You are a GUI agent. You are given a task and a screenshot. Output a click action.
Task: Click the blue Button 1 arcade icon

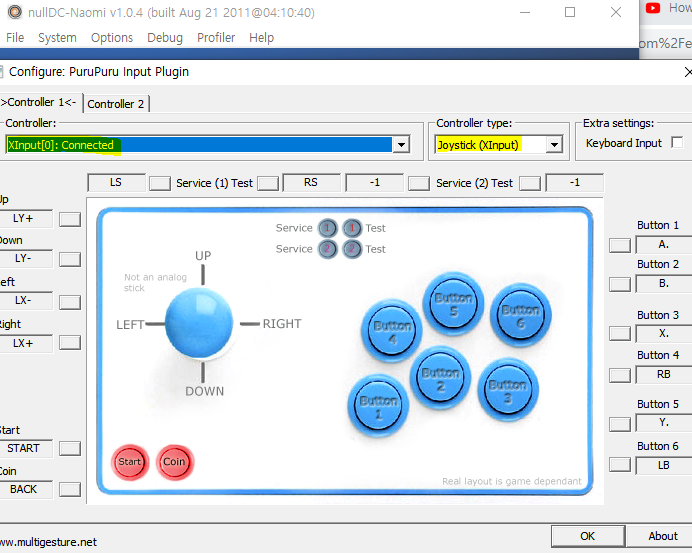coord(378,405)
